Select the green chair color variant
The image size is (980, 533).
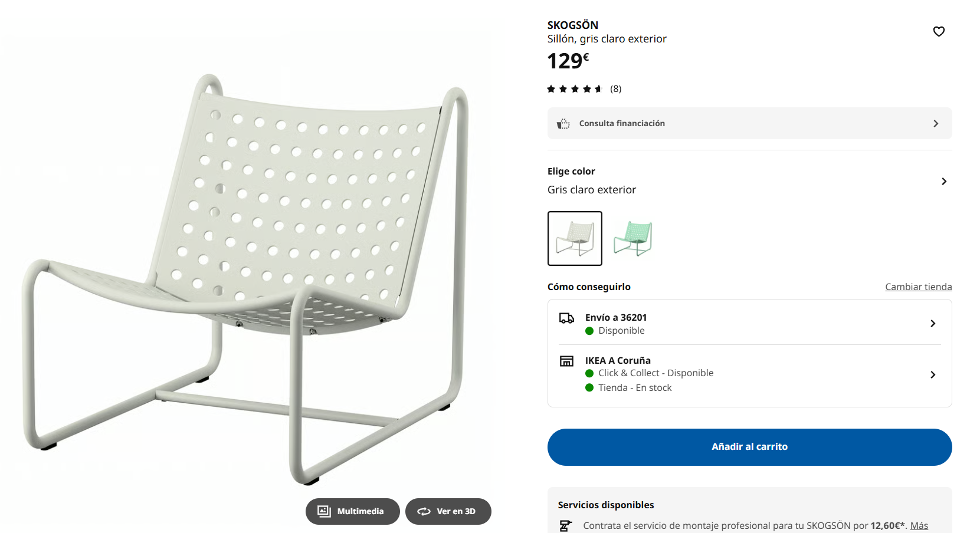click(633, 238)
